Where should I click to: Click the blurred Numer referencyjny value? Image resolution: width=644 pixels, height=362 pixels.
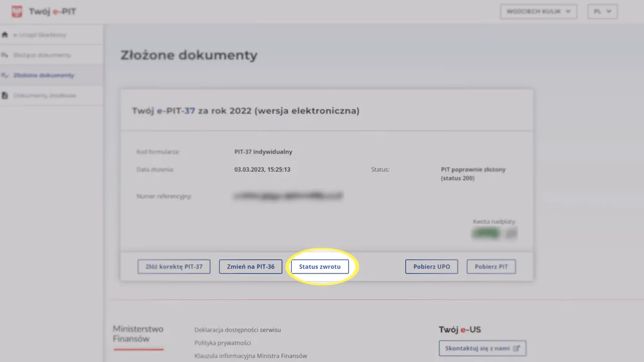287,196
